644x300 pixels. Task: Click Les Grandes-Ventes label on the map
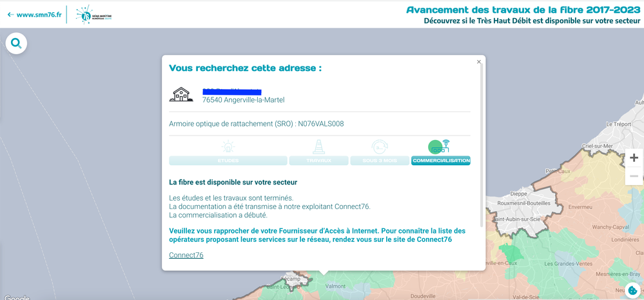(x=567, y=263)
